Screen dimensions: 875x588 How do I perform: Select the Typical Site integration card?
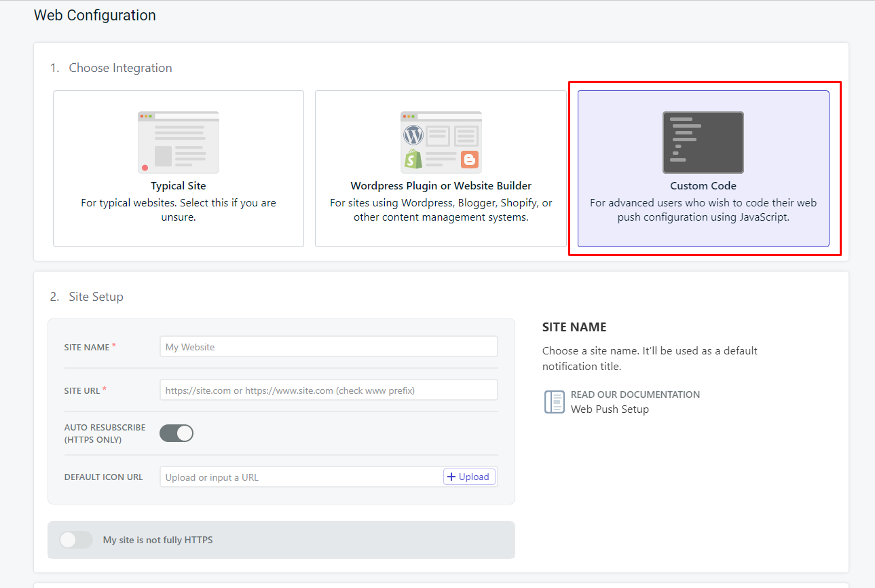click(179, 168)
